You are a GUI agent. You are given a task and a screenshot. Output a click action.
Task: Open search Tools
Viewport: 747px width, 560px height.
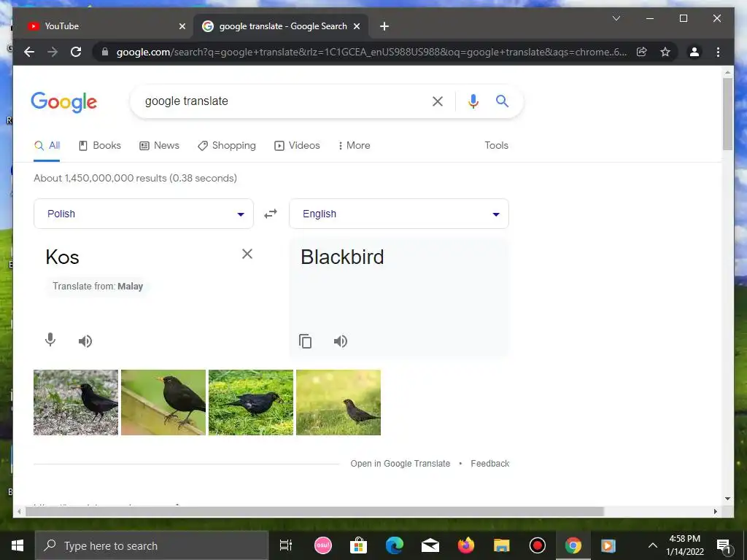click(x=496, y=146)
